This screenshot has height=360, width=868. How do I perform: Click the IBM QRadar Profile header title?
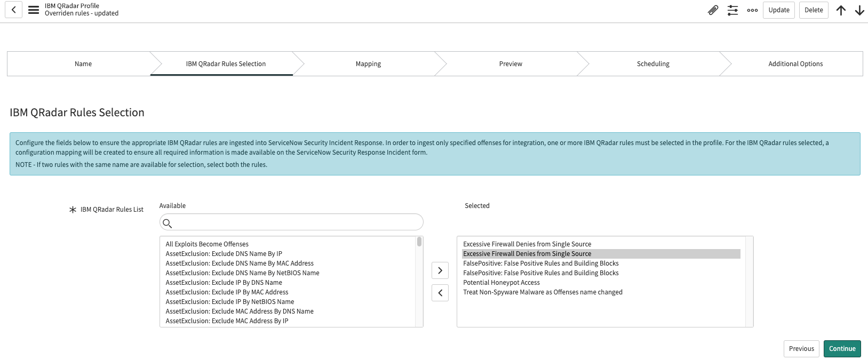pos(72,6)
